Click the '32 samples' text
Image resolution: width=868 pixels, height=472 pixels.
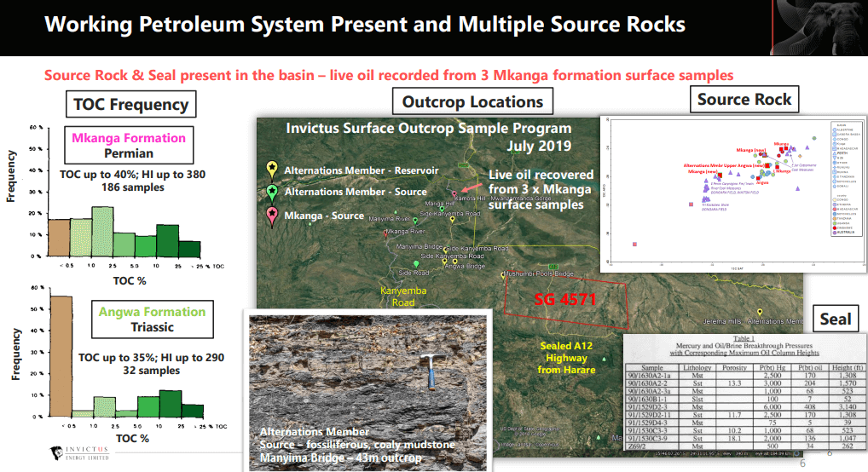pos(151,370)
